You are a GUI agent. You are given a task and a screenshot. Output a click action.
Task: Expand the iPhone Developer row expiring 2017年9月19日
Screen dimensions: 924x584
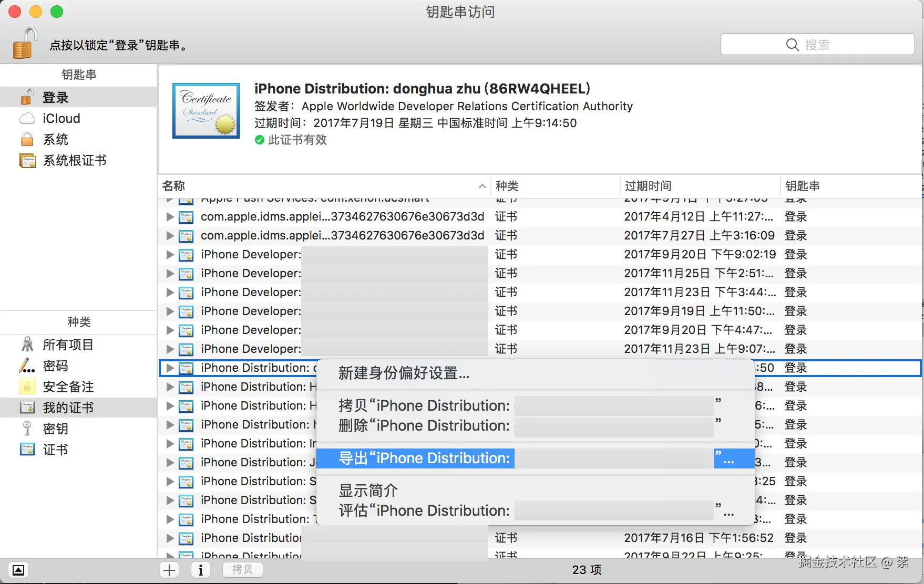click(170, 311)
